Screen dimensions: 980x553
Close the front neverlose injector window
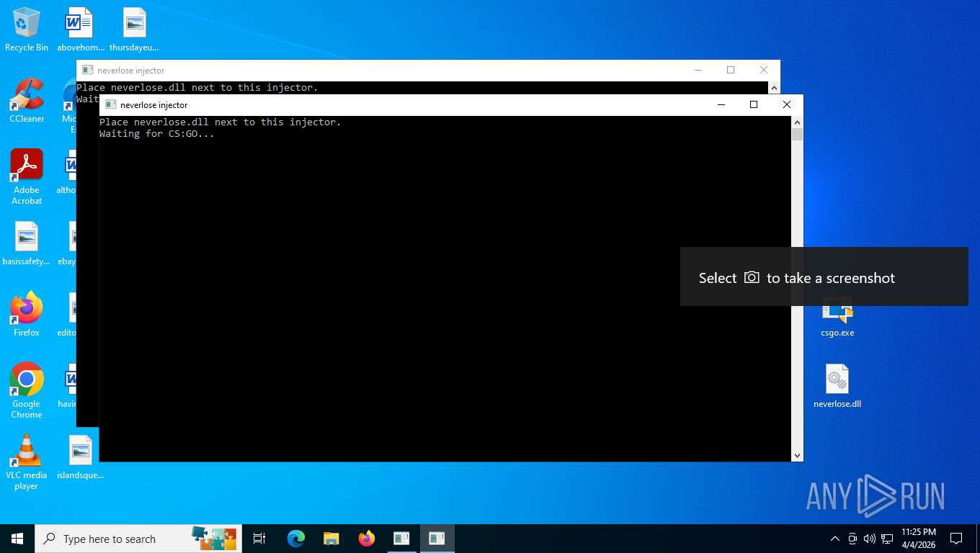tap(787, 104)
